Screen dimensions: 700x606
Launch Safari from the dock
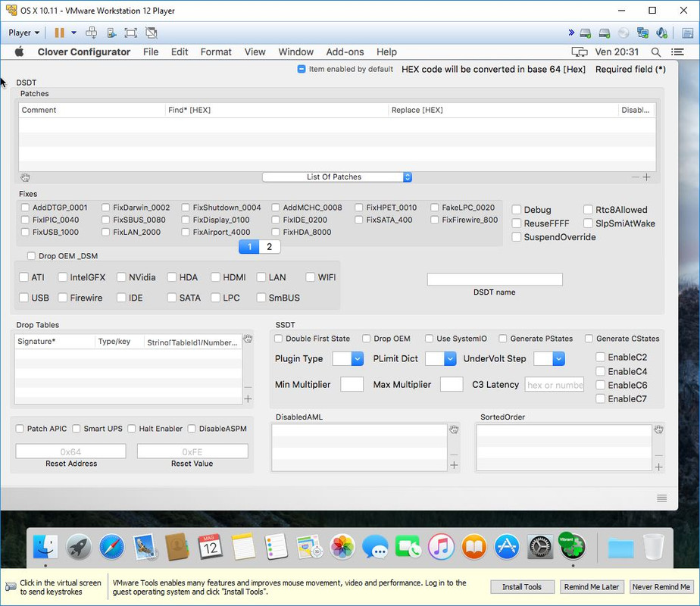[111, 547]
